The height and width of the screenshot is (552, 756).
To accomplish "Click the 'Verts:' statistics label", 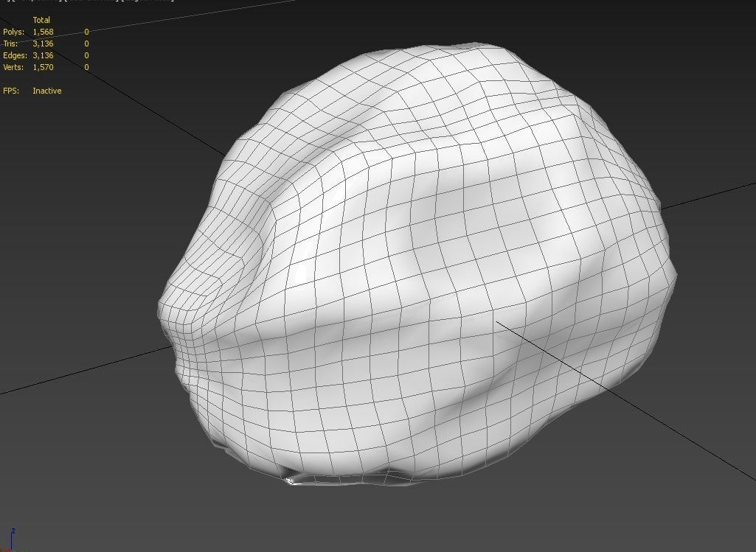I will tap(13, 67).
